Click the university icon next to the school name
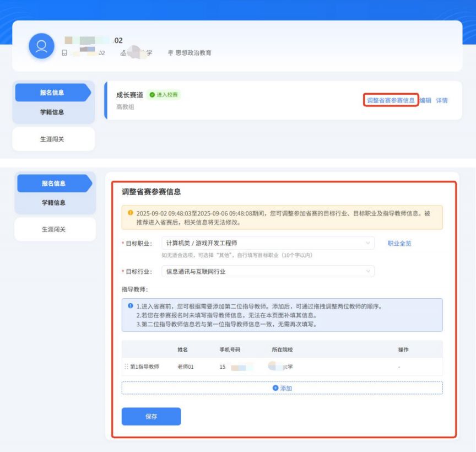This screenshot has width=476, height=452. point(122,52)
